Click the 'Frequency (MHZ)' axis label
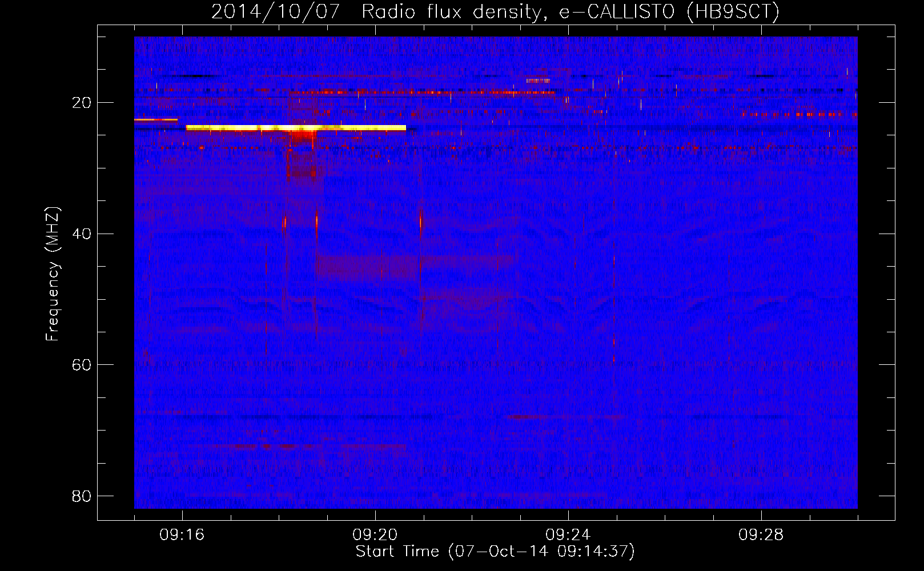 [53, 274]
